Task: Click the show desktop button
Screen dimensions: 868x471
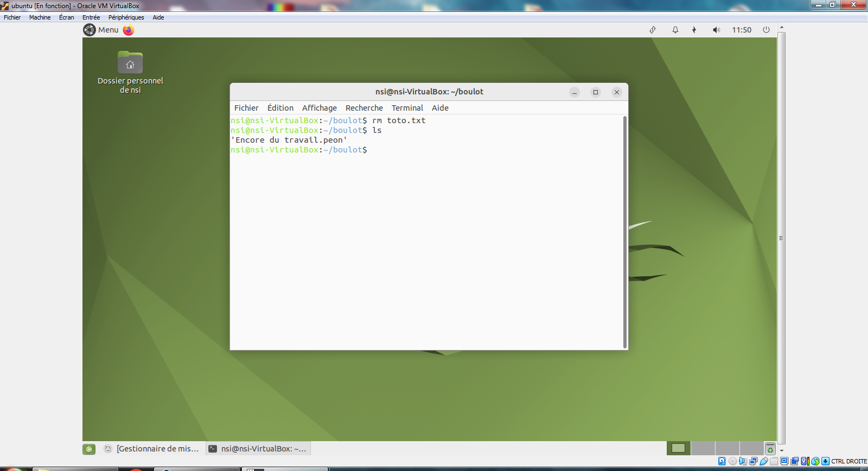Action: pos(89,449)
